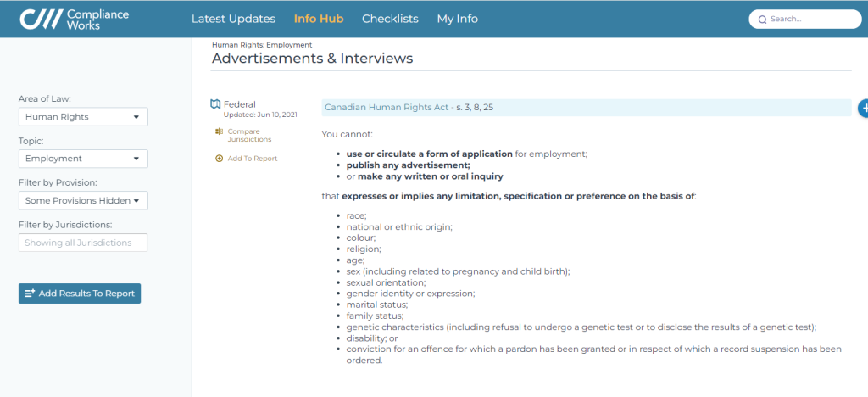Click 'sexual orientation;' list item

click(x=386, y=282)
